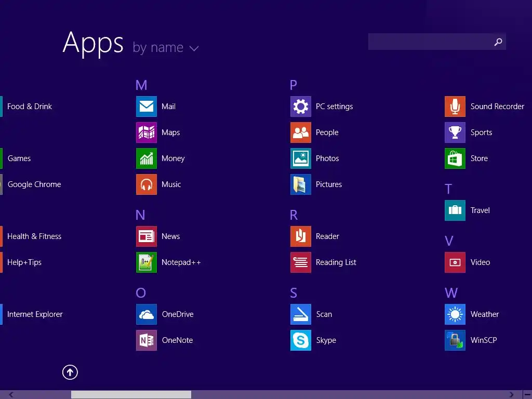The height and width of the screenshot is (399, 532).
Task: Select the letter N group header
Action: pos(140,215)
